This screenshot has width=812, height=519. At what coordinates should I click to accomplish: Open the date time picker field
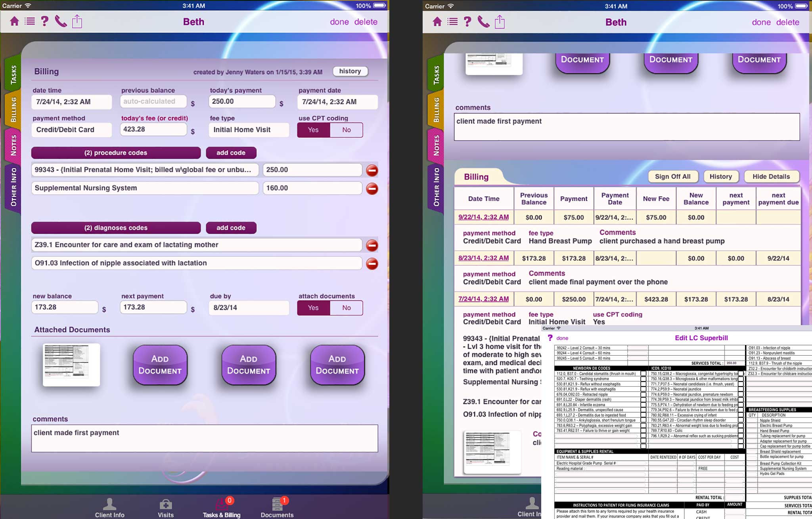72,102
